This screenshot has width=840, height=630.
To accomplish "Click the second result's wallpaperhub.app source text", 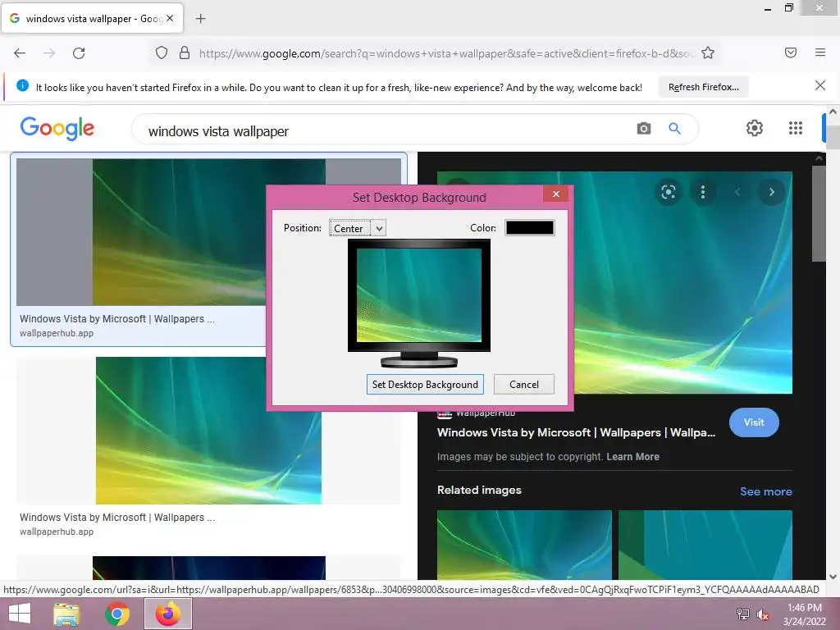I will (57, 532).
